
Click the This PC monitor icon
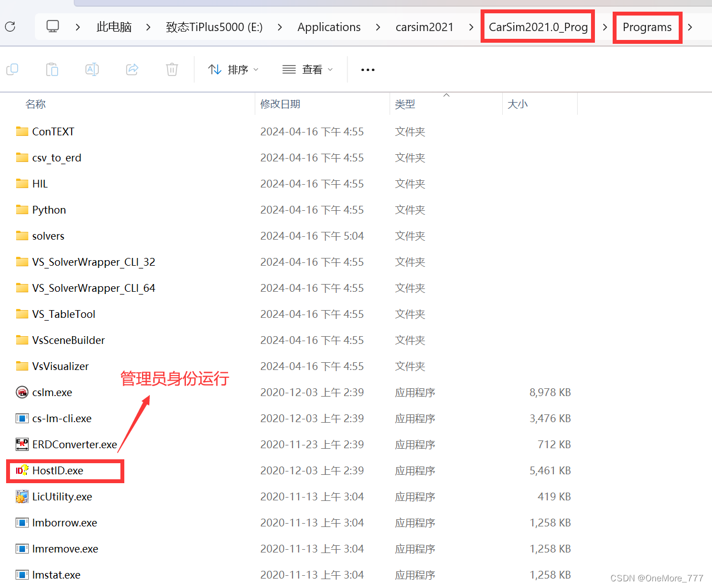click(53, 27)
